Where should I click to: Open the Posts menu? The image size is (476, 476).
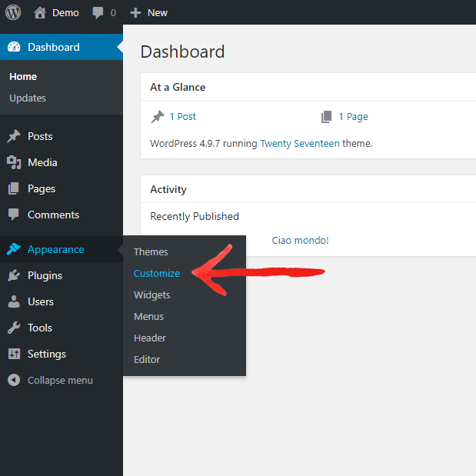(62, 136)
